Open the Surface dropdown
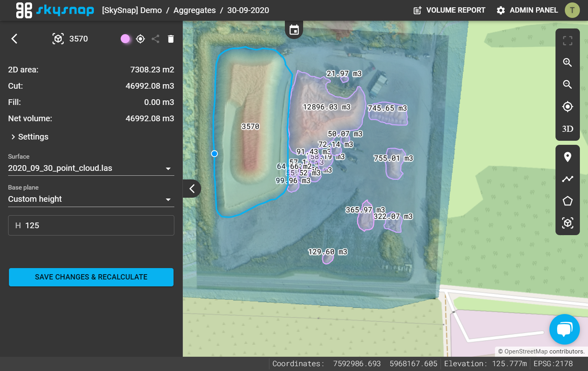 click(x=91, y=168)
